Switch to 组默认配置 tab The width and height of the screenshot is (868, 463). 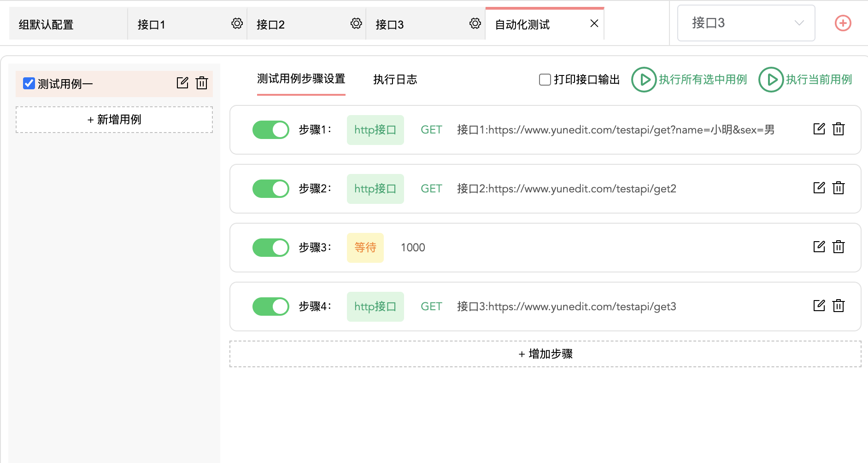pos(68,24)
